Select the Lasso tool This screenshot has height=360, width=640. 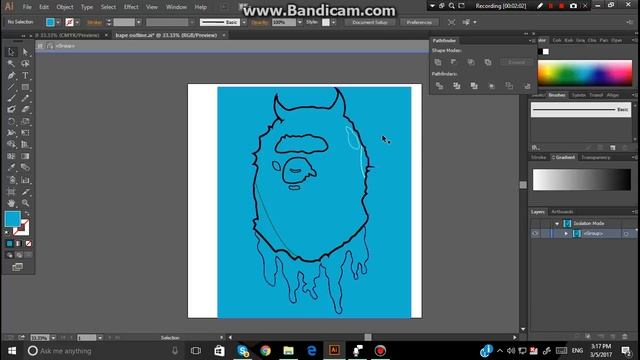click(25, 64)
